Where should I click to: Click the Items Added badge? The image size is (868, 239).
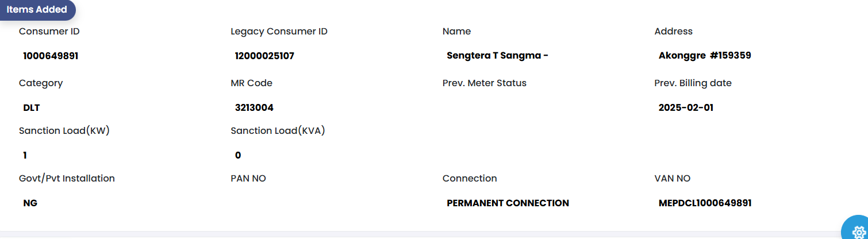point(37,10)
